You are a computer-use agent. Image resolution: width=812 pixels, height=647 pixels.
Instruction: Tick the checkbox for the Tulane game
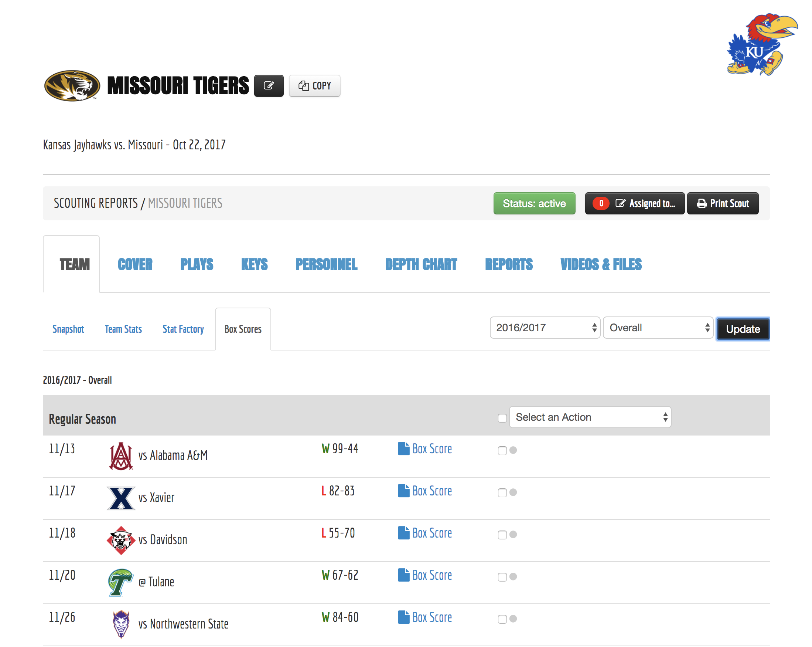[502, 577]
